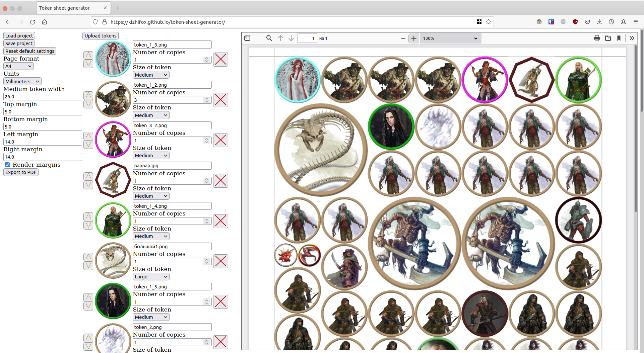Move token_1_5.png down in order
Image resolution: width=644 pixels, height=353 pixels.
tap(88, 306)
